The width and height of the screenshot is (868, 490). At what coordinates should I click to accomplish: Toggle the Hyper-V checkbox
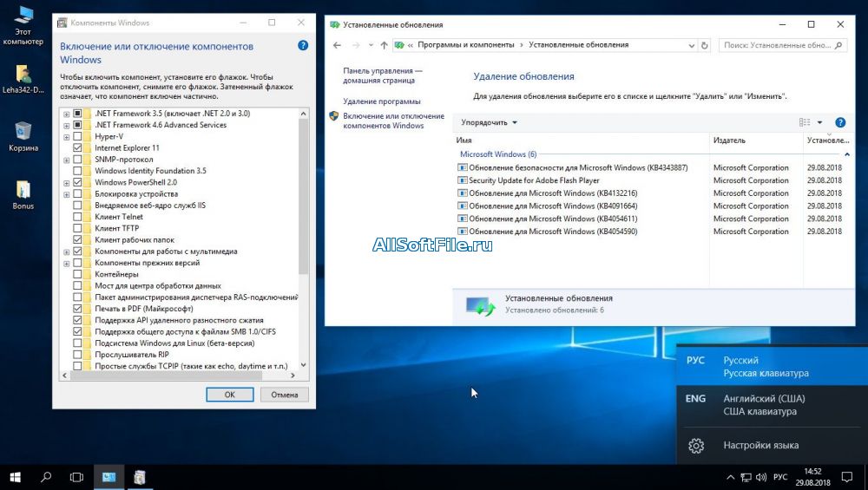click(x=78, y=136)
